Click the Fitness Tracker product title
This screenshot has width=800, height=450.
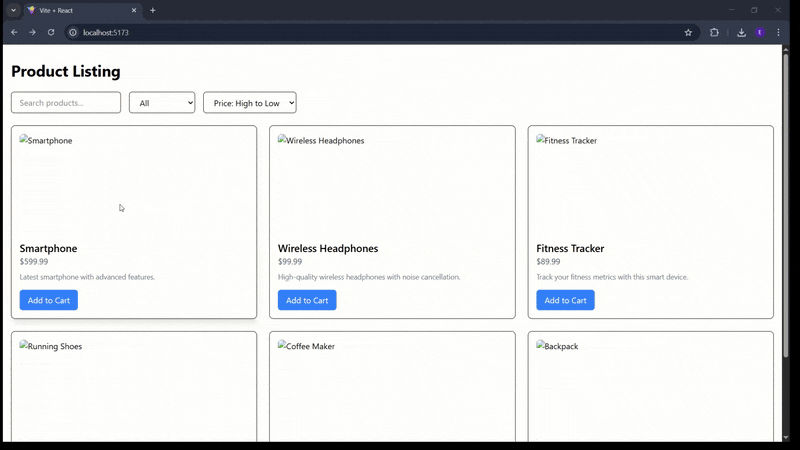point(570,248)
